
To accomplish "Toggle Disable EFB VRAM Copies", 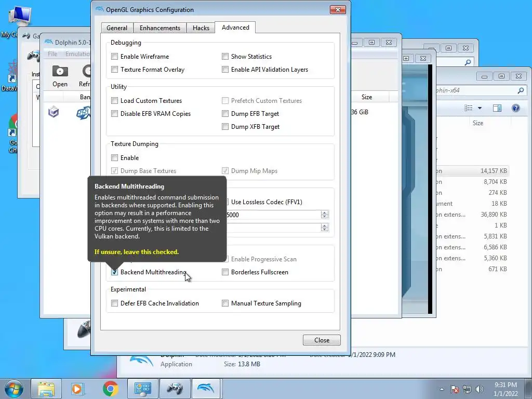I will (115, 114).
